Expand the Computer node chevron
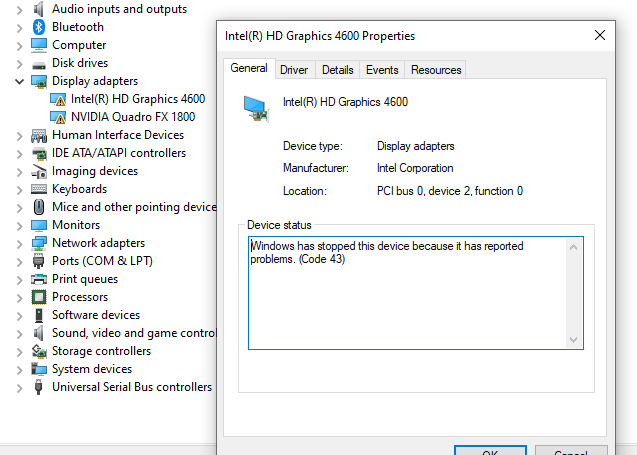637x455 pixels. coord(20,46)
